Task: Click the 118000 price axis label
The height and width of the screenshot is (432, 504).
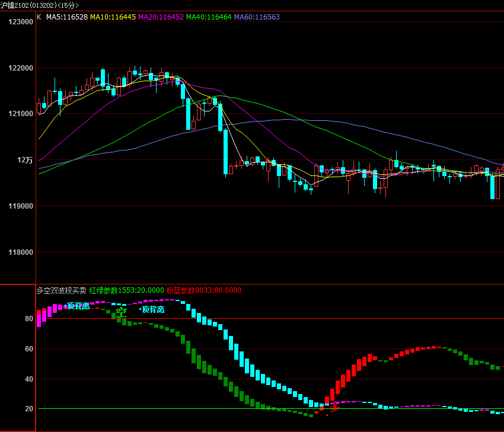Action: click(x=21, y=252)
